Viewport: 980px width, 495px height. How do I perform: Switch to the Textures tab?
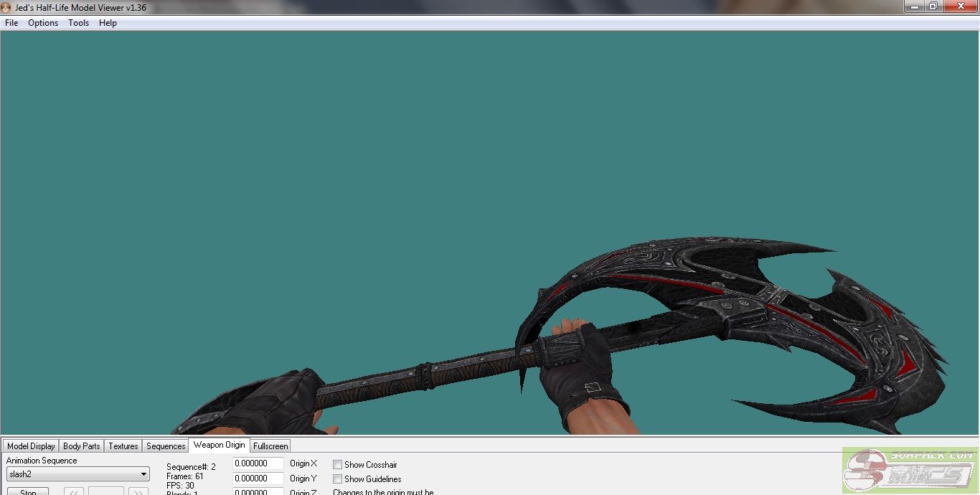123,446
